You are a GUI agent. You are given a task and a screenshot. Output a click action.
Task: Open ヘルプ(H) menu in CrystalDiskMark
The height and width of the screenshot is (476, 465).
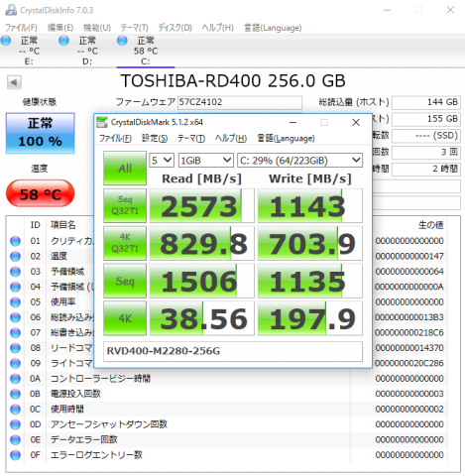231,138
